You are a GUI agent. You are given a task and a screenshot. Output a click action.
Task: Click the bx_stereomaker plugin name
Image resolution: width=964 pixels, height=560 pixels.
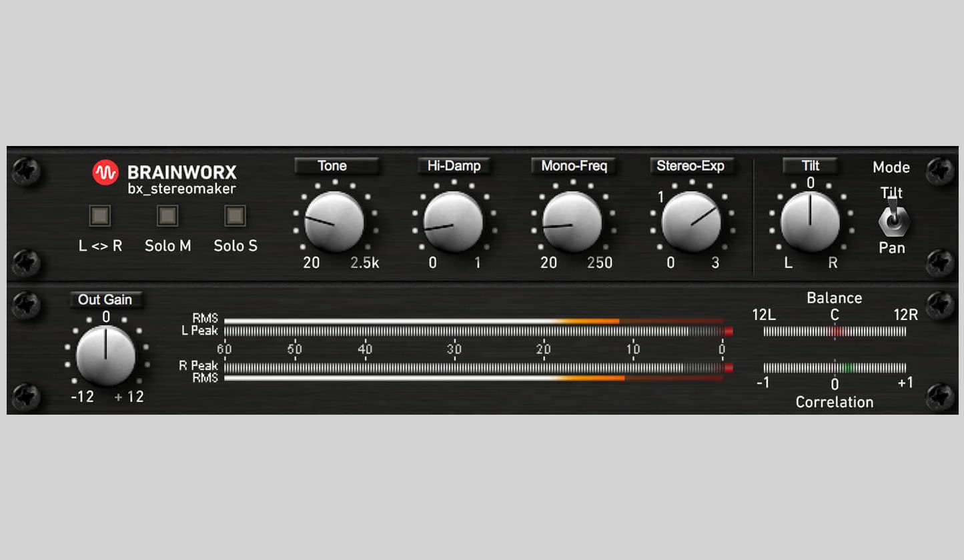coord(181,189)
